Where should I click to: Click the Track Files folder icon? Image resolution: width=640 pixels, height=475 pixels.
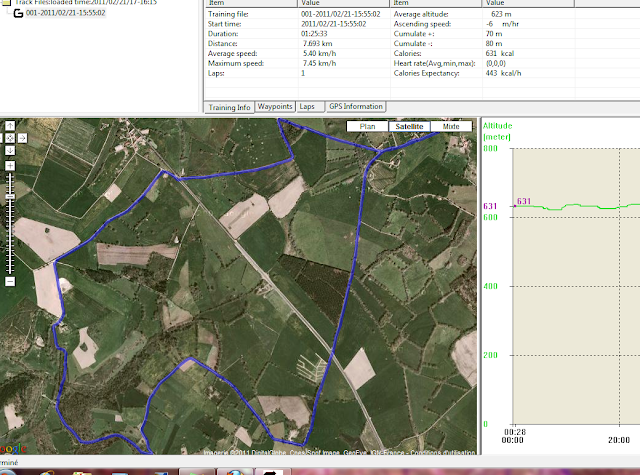pos(6,2)
